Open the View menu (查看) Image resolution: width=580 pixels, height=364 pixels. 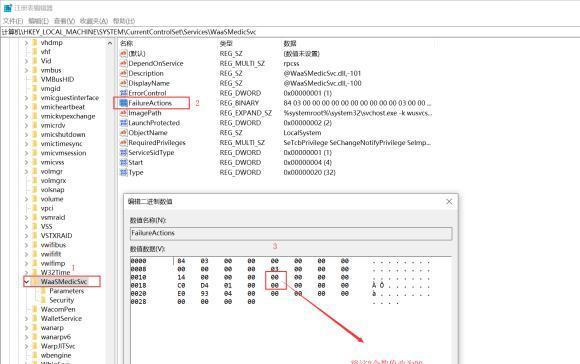pyautogui.click(x=64, y=21)
